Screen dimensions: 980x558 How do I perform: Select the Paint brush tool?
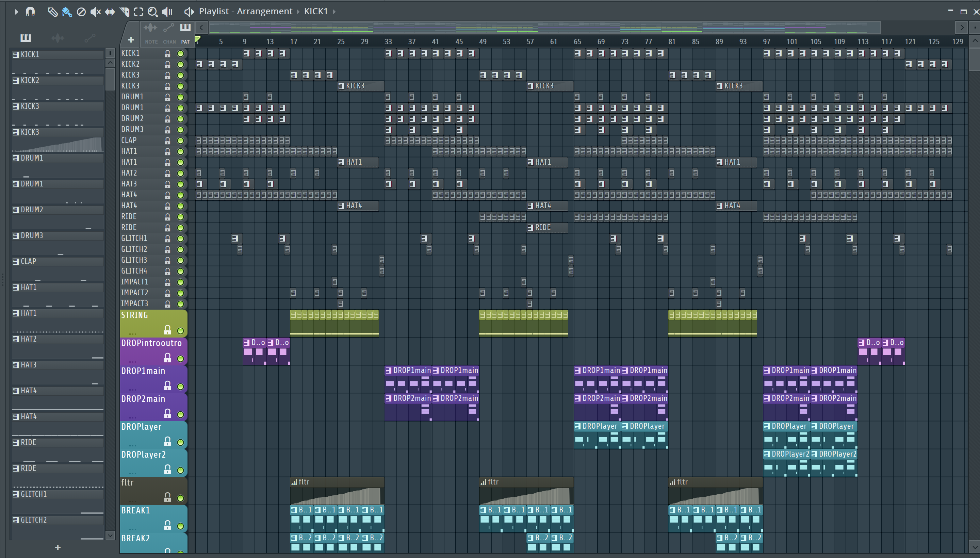pyautogui.click(x=67, y=12)
